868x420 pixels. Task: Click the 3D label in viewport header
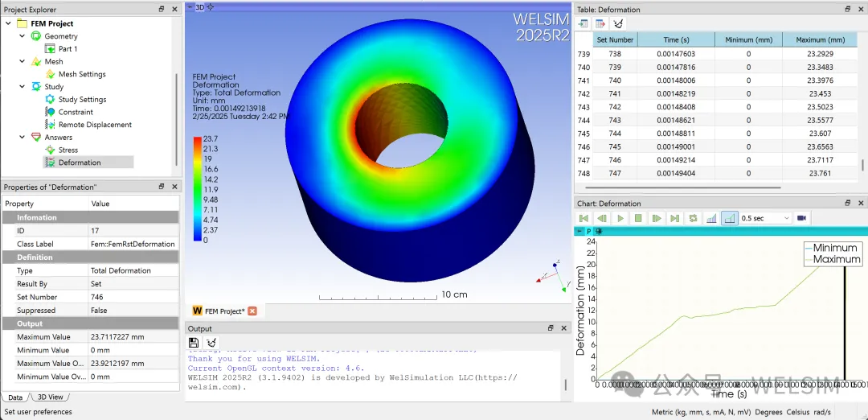coord(200,7)
